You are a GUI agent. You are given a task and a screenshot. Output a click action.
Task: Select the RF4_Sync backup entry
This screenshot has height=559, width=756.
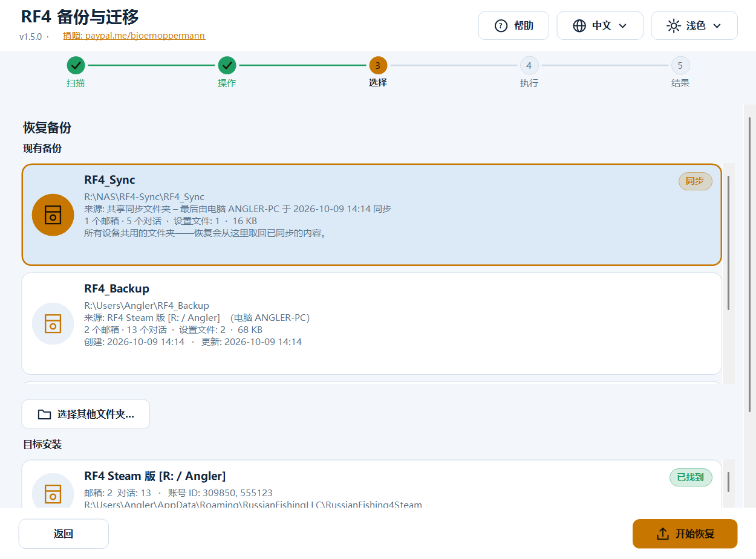(x=372, y=215)
